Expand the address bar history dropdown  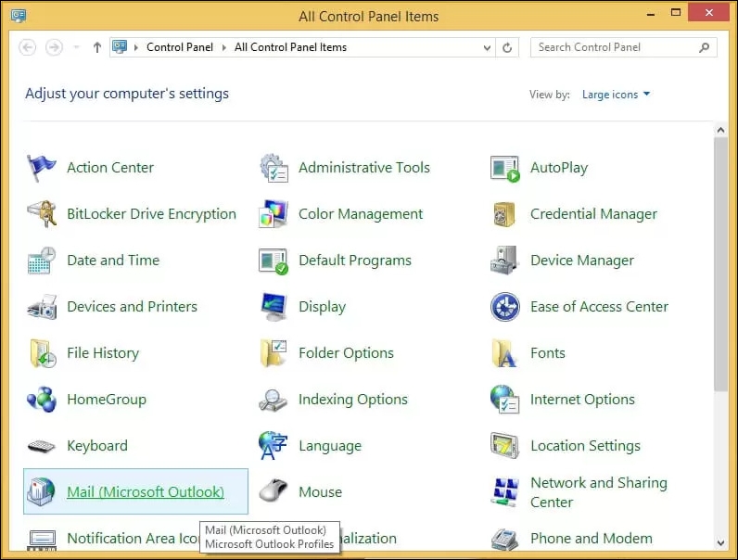[x=487, y=47]
